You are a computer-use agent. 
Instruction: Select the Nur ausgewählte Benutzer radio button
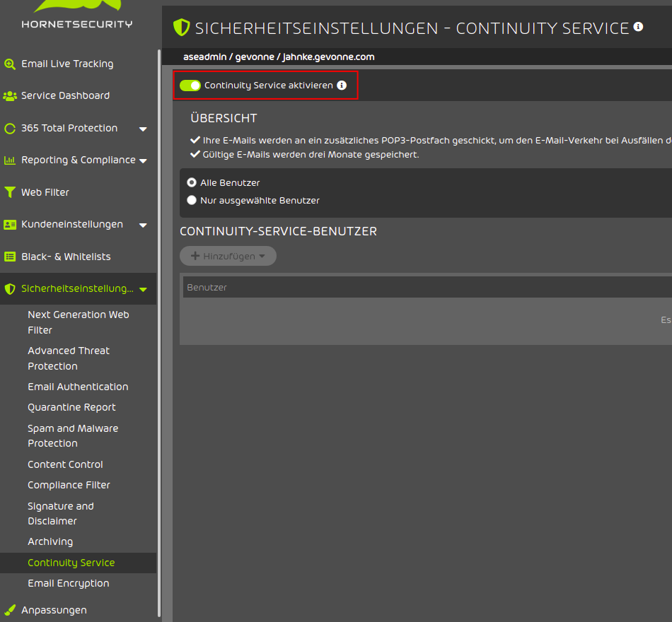[x=192, y=201]
